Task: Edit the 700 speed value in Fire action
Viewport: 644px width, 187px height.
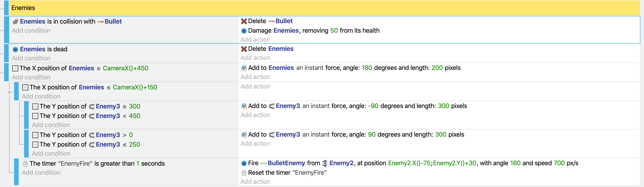Action: tap(559, 163)
